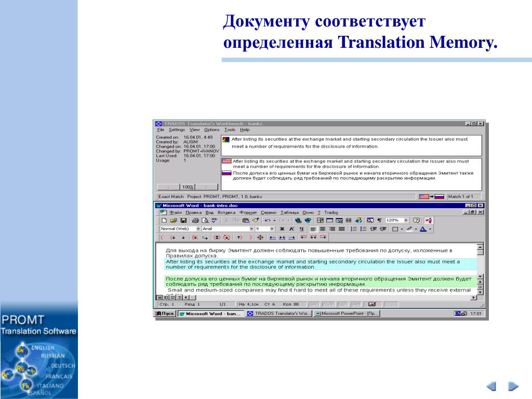The width and height of the screenshot is (532, 399).
Task: Click the Print icon in Word toolbar
Action: (195, 220)
